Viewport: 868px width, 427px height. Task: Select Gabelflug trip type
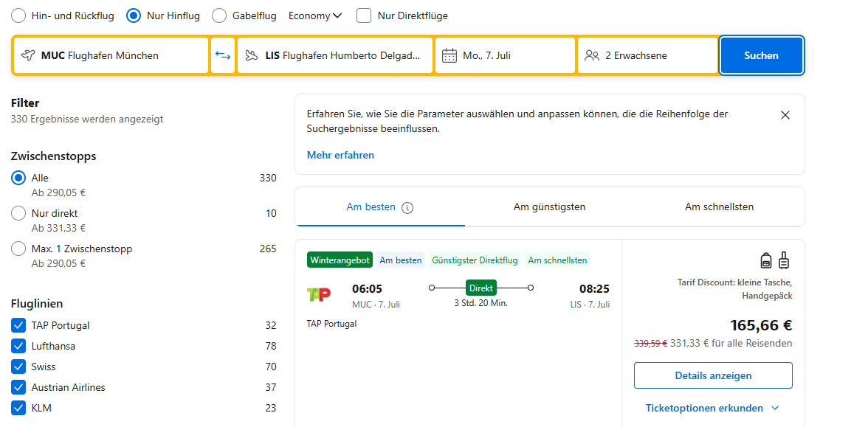(219, 15)
